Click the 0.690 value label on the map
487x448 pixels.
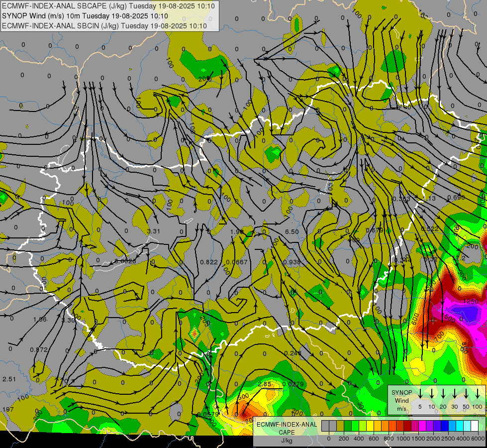(456, 198)
